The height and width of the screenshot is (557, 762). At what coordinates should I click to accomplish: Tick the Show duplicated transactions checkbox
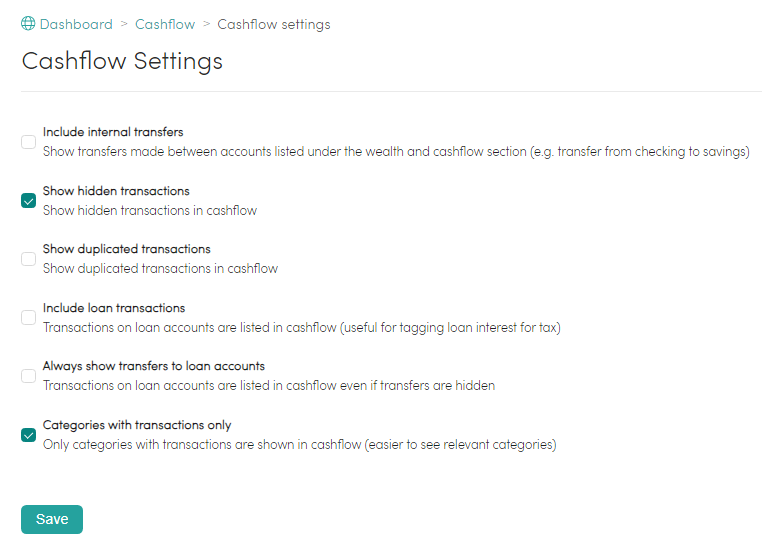[28, 259]
